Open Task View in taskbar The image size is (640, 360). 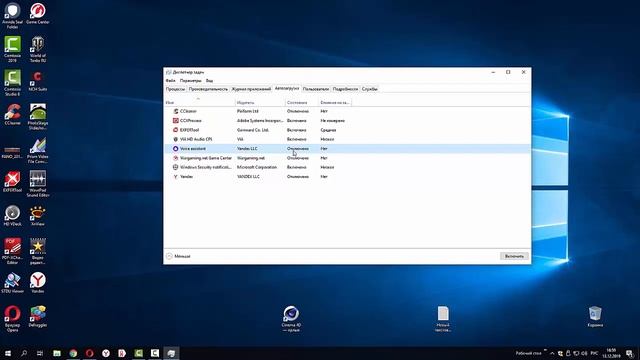40,353
